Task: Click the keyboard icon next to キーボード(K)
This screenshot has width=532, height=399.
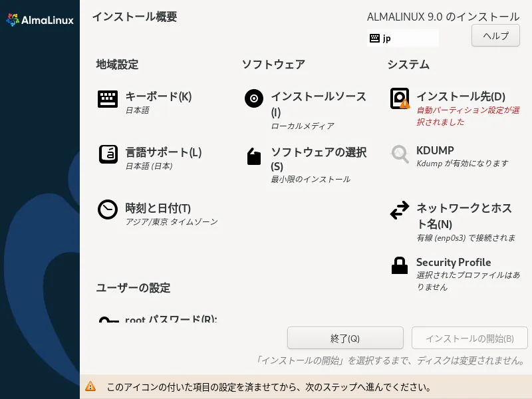Action: click(x=108, y=98)
